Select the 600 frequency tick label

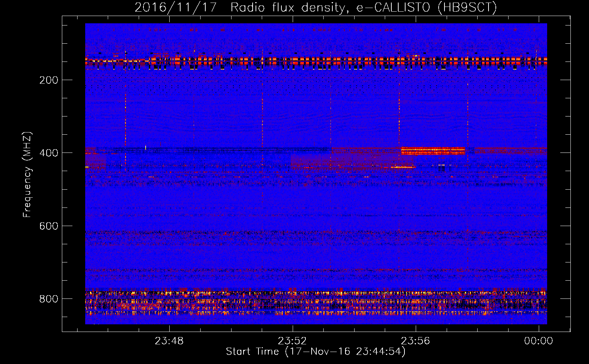coord(49,226)
